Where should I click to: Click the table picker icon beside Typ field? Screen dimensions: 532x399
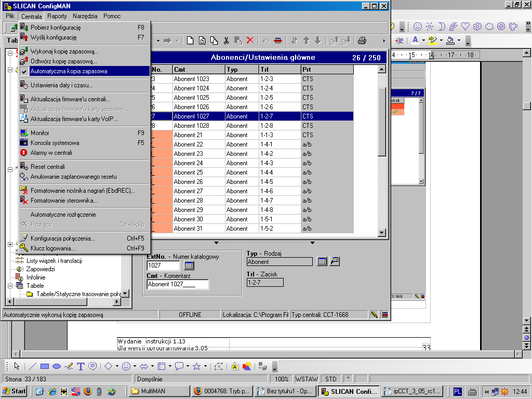[322, 261]
